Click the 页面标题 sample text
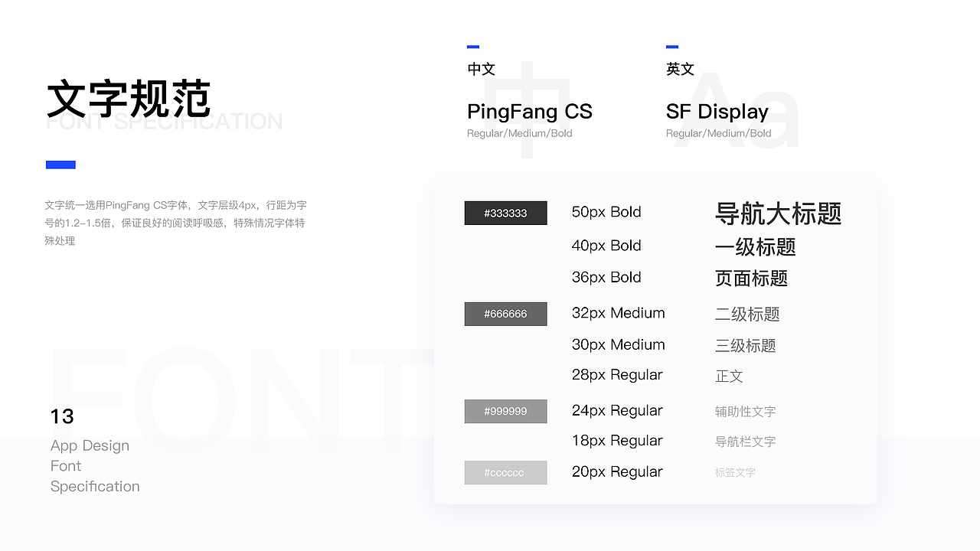The height and width of the screenshot is (551, 980). (x=751, y=279)
